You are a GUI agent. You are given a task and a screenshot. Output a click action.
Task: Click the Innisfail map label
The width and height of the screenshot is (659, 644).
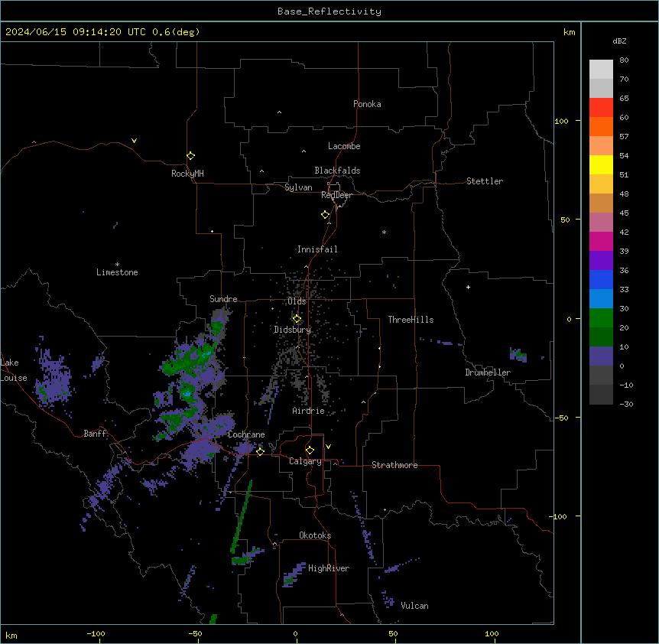(x=317, y=249)
